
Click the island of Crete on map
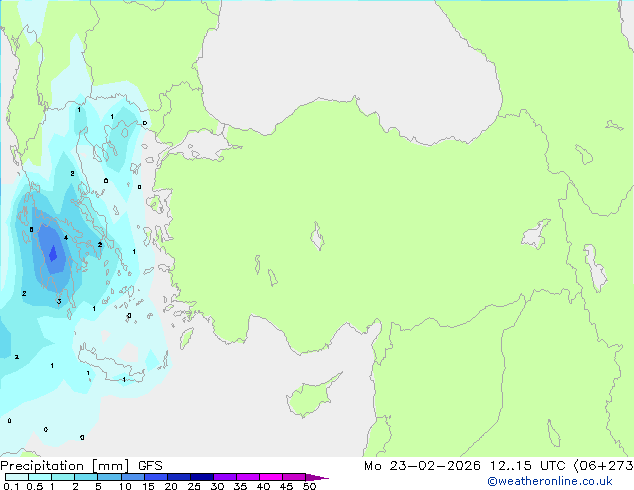(x=112, y=364)
